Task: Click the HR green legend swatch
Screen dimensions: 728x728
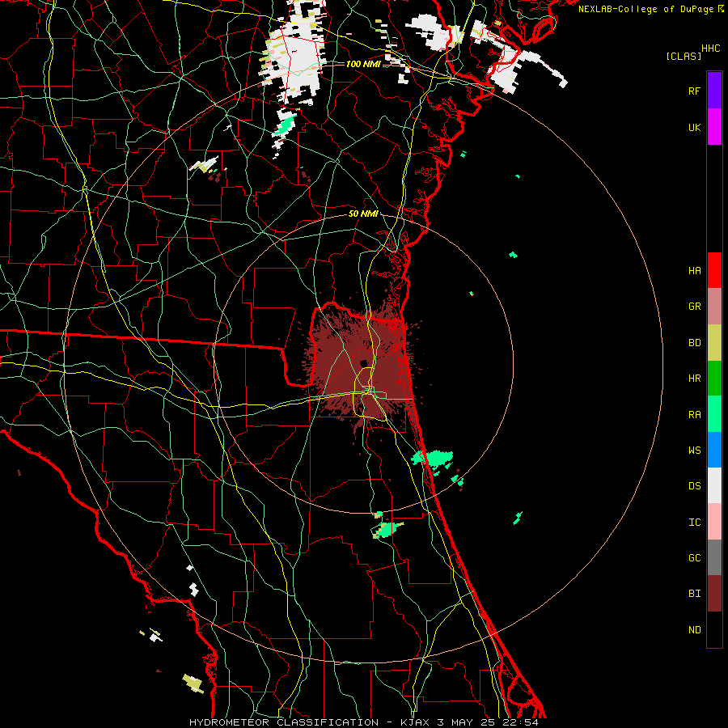Action: tap(714, 379)
